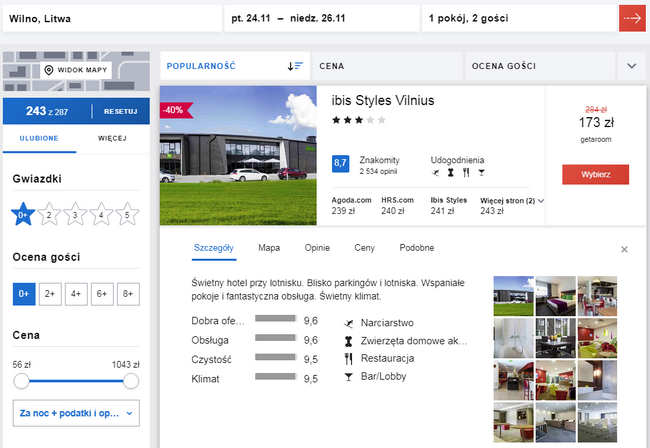Switch to the Opinie tab
Screen dimensions: 650x448
tap(317, 247)
